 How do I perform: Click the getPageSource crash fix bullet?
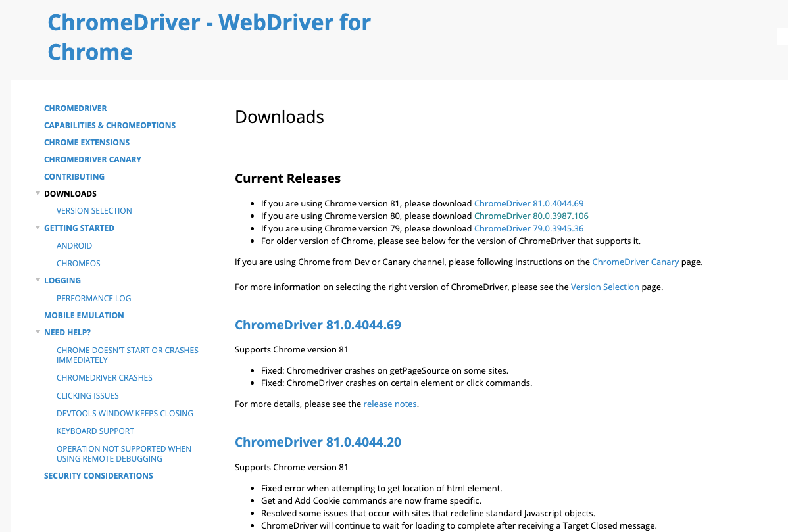384,371
